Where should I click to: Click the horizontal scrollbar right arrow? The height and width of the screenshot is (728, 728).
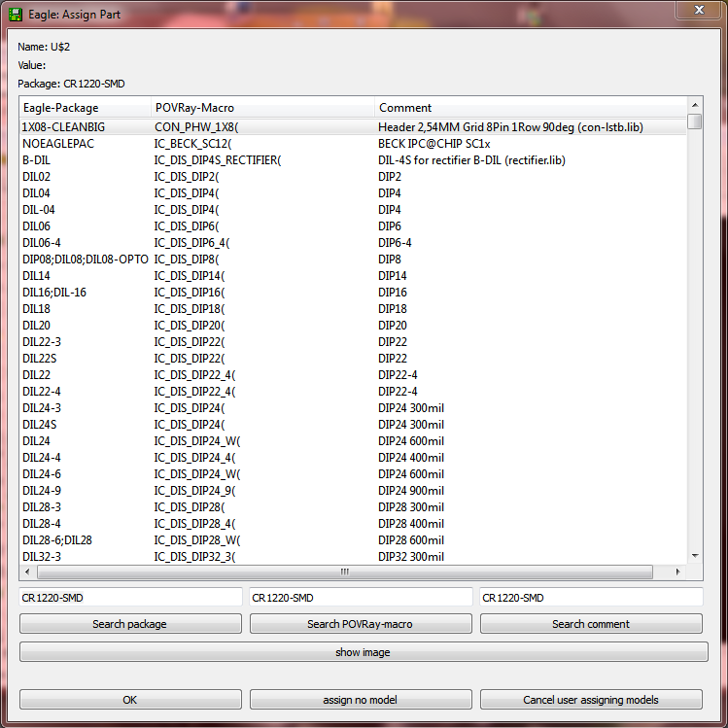pos(677,572)
